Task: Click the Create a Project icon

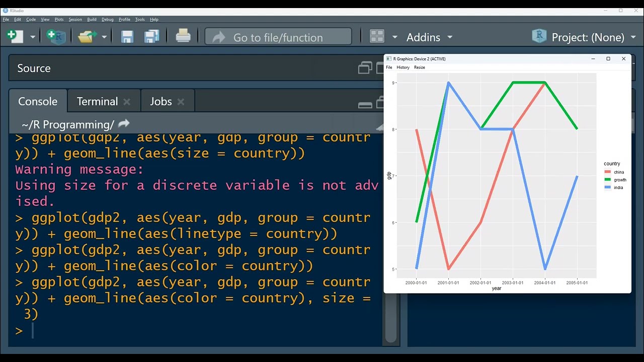Action: (x=56, y=36)
